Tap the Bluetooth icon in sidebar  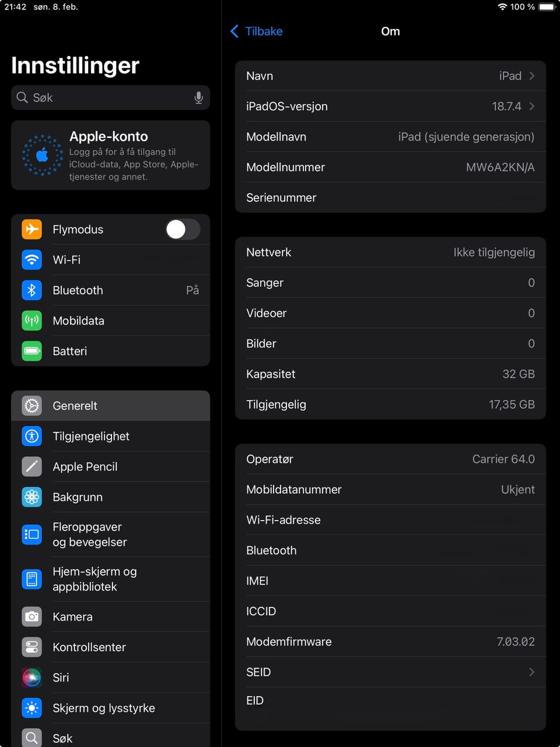[32, 290]
